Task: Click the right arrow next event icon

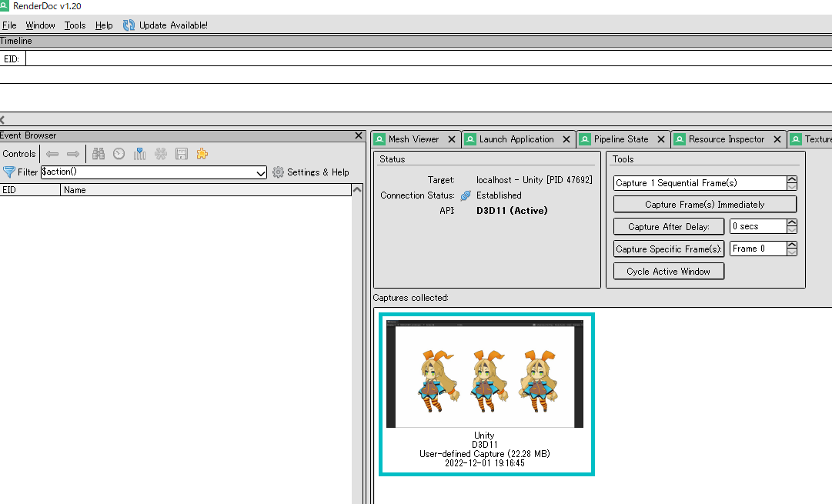Action: point(73,154)
